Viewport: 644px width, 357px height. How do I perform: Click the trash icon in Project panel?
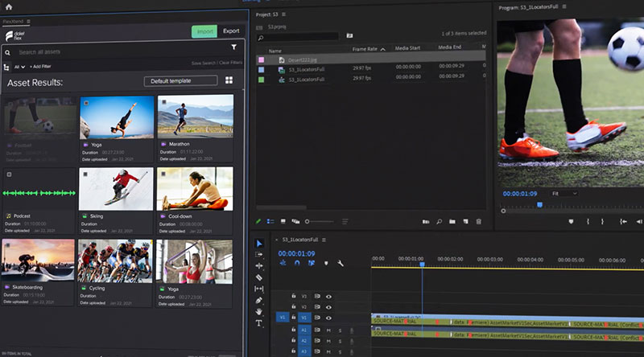click(478, 222)
